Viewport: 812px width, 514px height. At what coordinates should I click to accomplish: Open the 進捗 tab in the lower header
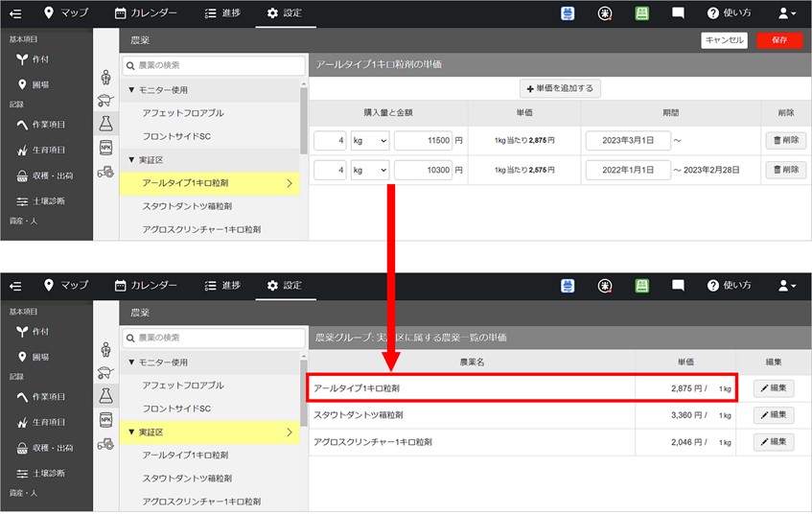click(222, 286)
